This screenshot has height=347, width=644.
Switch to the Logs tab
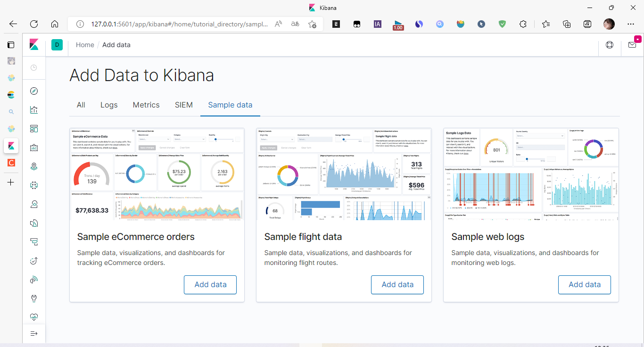[x=109, y=105]
